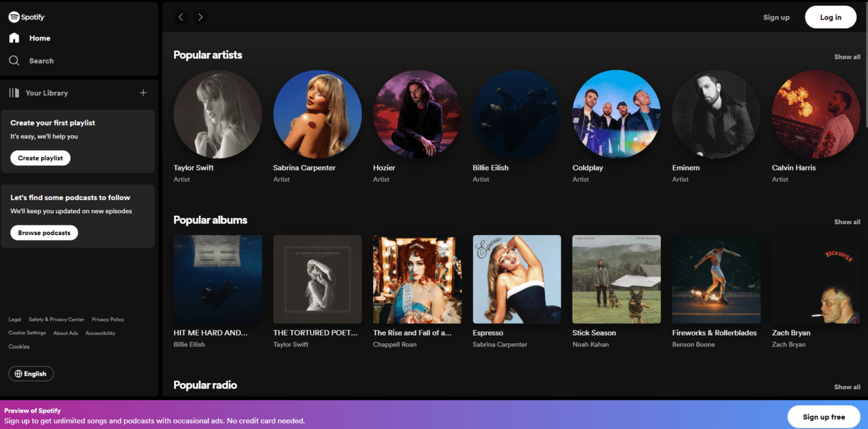868x429 pixels.
Task: Go back with the left arrow
Action: [x=181, y=17]
